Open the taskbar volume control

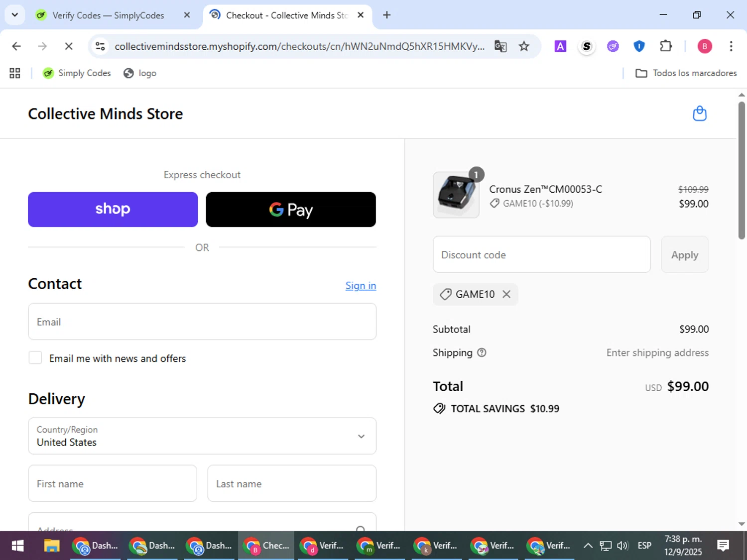click(622, 546)
